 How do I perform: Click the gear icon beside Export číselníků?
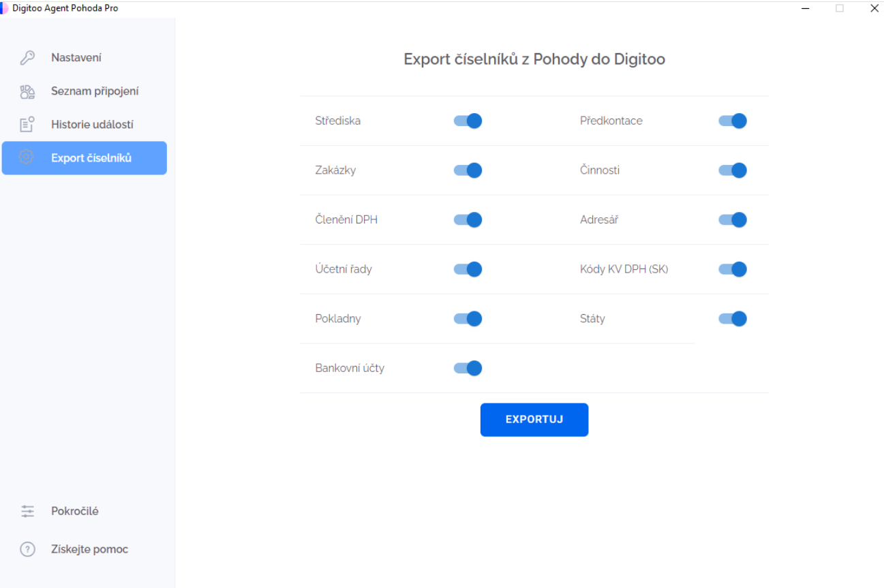(x=27, y=157)
